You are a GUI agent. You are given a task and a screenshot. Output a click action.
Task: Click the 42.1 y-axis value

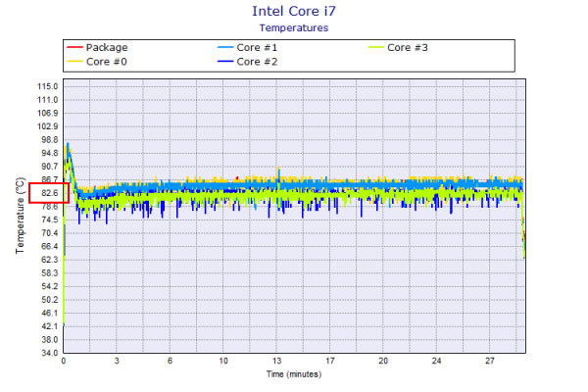(50, 326)
